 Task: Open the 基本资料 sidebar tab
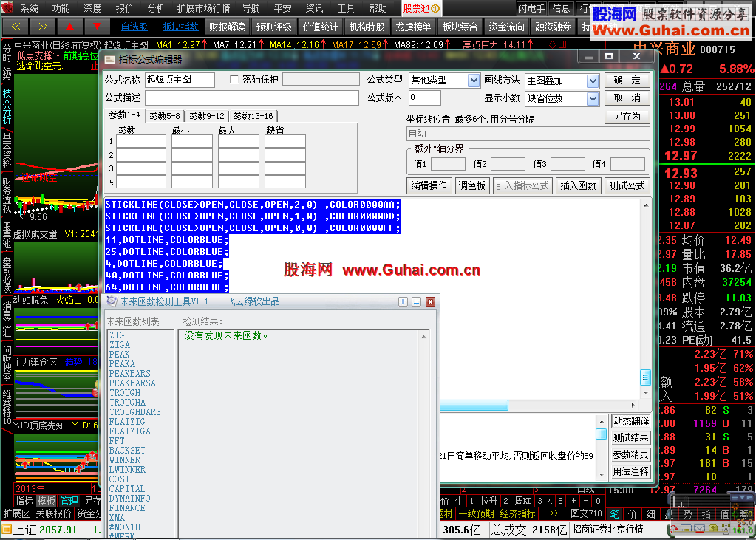tap(7, 151)
